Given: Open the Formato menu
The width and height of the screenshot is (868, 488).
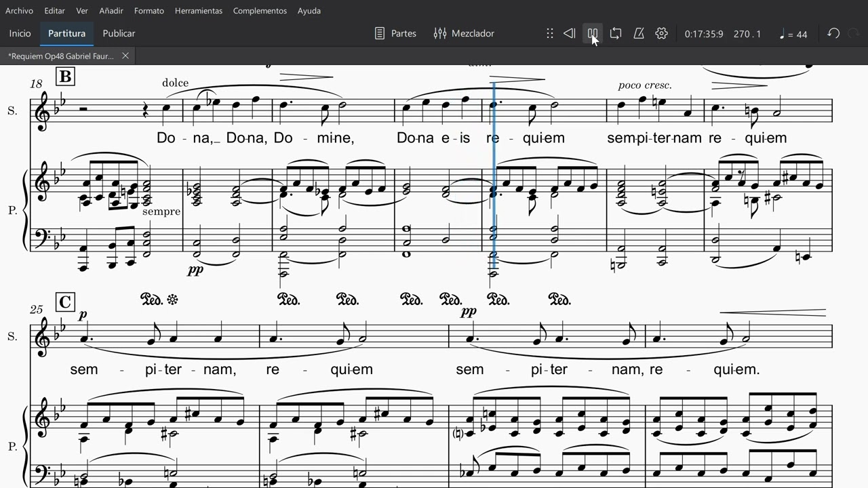Looking at the screenshot, I should pyautogui.click(x=149, y=11).
